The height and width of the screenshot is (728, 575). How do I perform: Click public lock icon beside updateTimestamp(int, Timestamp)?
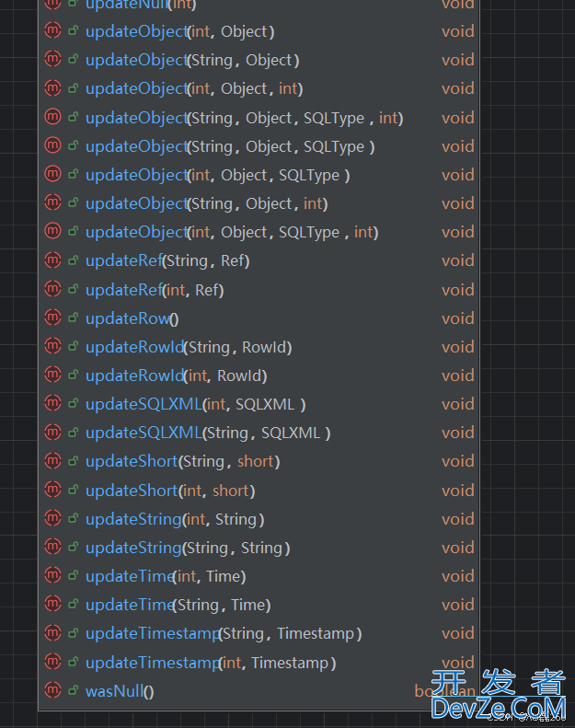(x=73, y=662)
